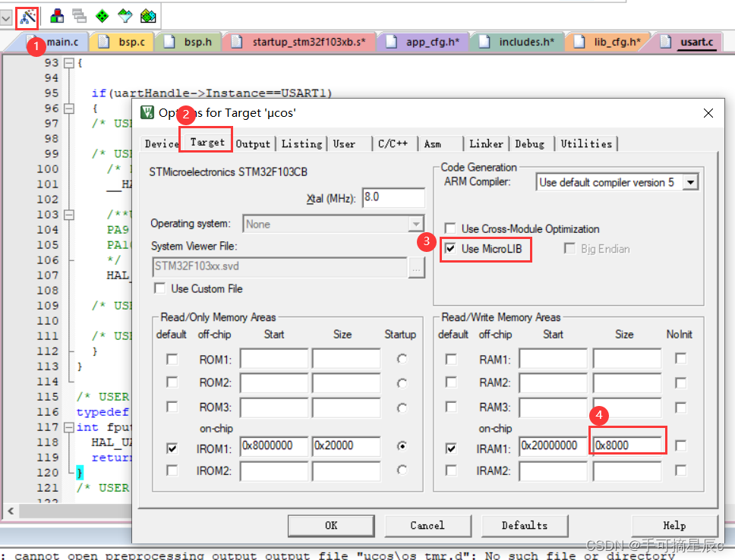
Task: Click the OK button
Action: pyautogui.click(x=331, y=526)
